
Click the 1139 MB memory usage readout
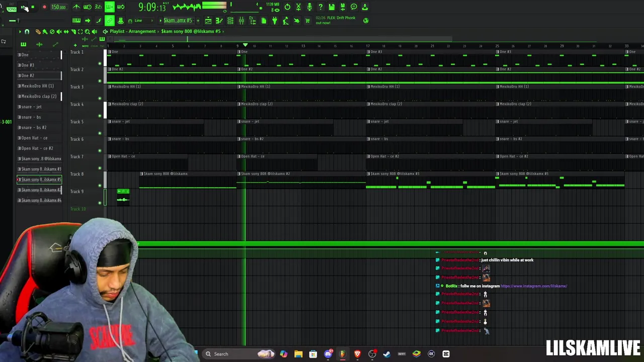(273, 5)
